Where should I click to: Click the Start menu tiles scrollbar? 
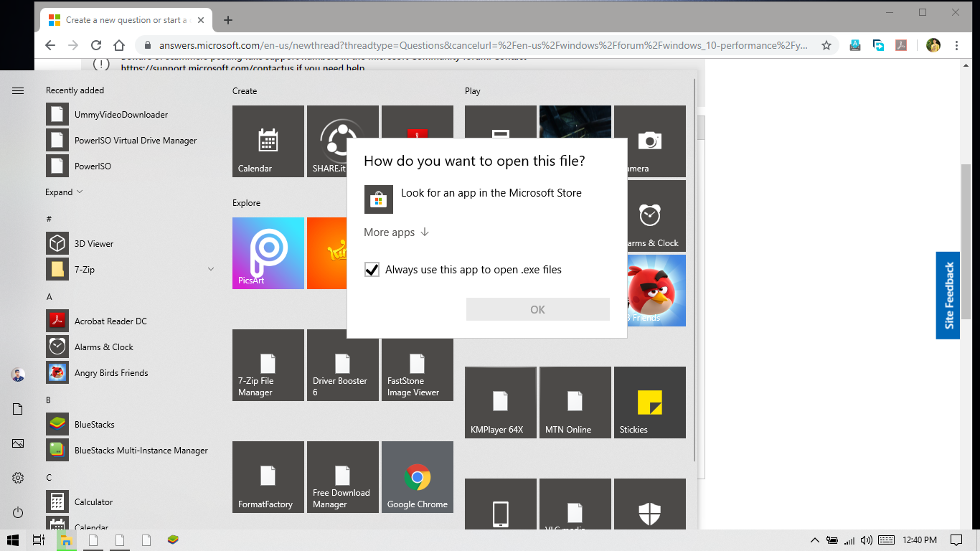[693, 270]
